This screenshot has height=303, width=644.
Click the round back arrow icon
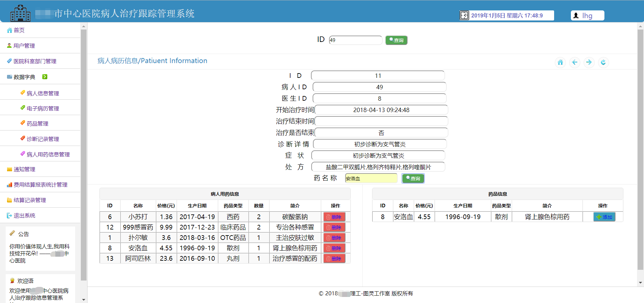pyautogui.click(x=575, y=62)
